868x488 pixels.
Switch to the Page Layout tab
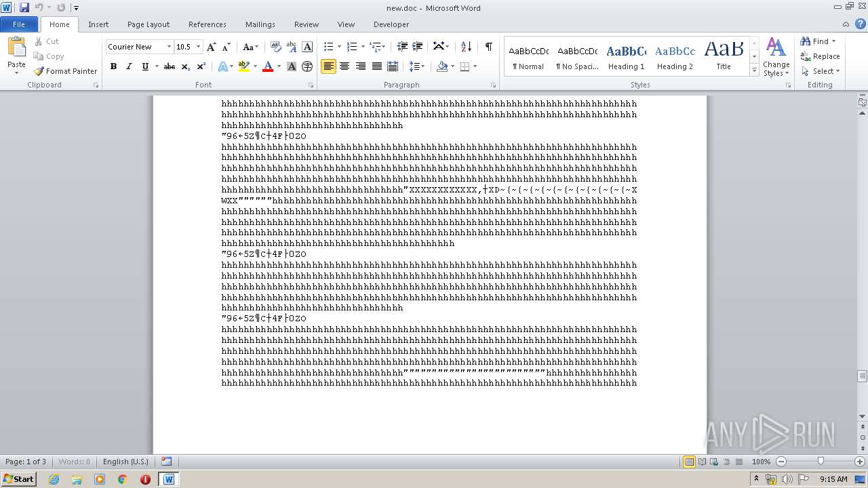pos(149,24)
